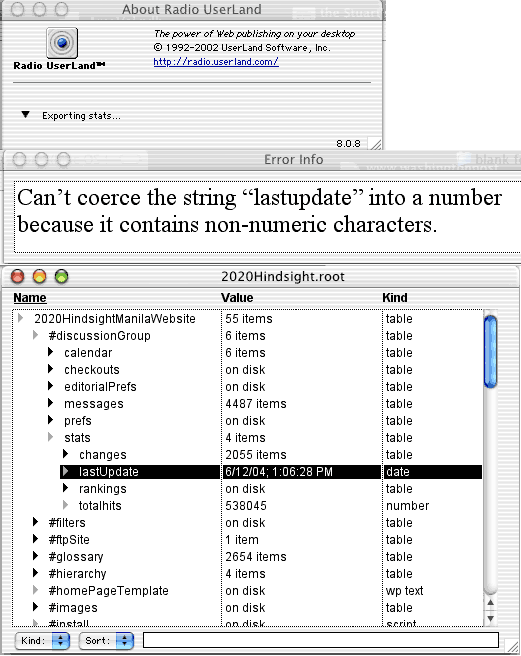This screenshot has height=656, width=521.
Task: Click the number kind cell
Action: point(407,505)
